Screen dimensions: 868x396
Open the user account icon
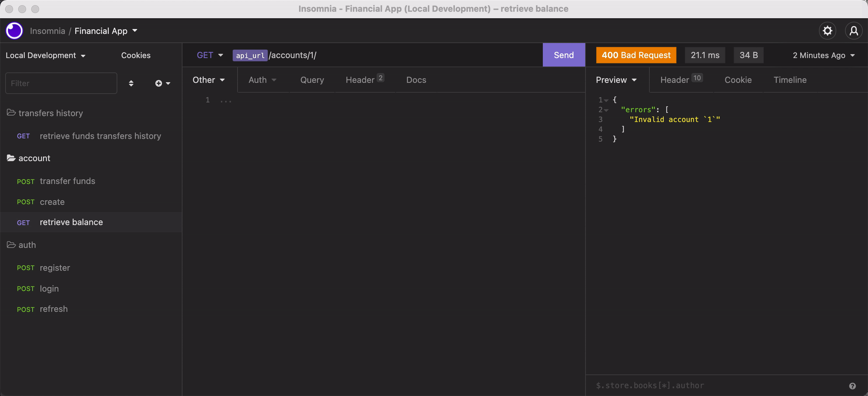tap(854, 31)
